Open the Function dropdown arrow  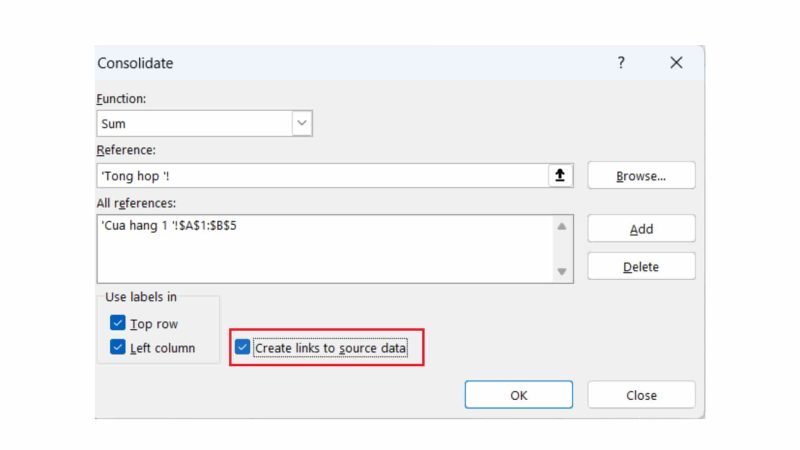click(302, 123)
